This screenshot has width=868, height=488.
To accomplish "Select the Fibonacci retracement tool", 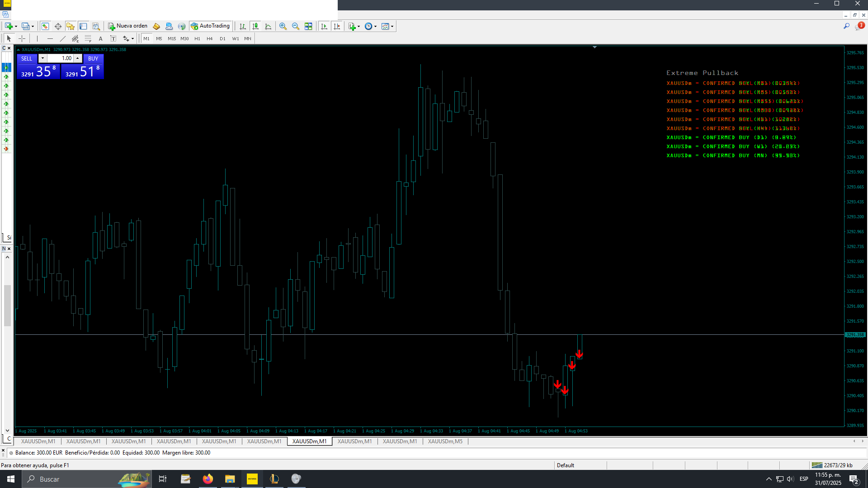I will (x=88, y=39).
